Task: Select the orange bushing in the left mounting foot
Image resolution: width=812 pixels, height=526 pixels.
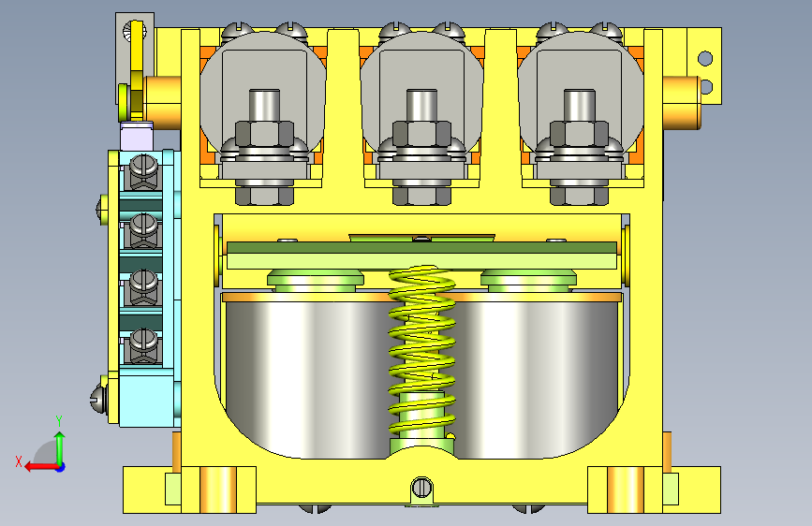Action: (x=217, y=489)
